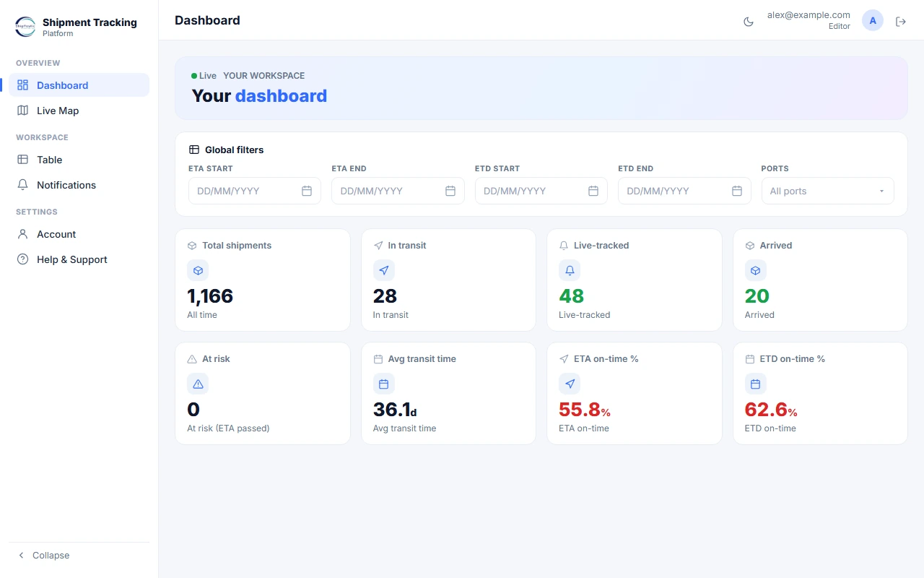Open Account settings in the sidebar
Screen dimensions: 924x578
coord(79,234)
